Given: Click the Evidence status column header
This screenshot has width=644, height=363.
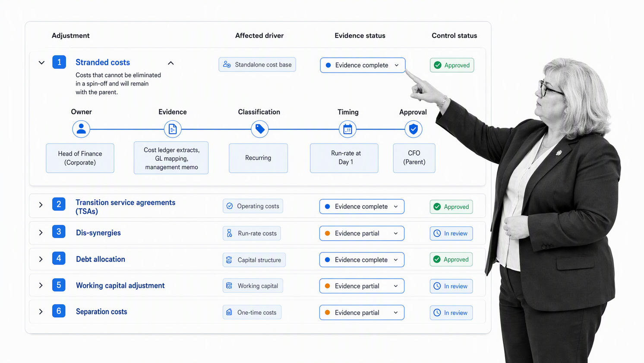Looking at the screenshot, I should [x=360, y=35].
